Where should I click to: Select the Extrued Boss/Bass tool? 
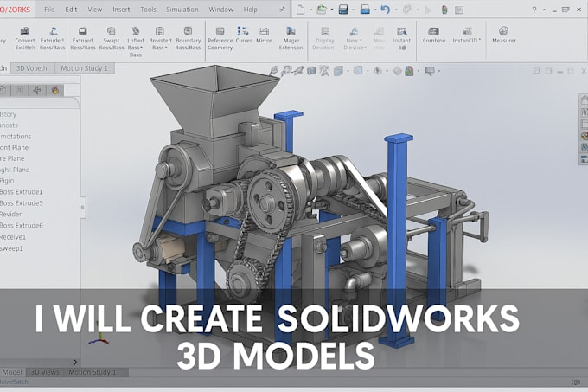pyautogui.click(x=82, y=38)
